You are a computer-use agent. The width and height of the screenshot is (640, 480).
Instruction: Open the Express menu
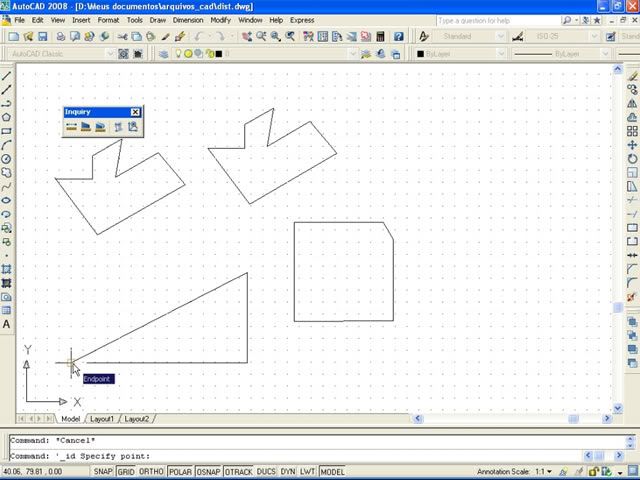pyautogui.click(x=302, y=20)
